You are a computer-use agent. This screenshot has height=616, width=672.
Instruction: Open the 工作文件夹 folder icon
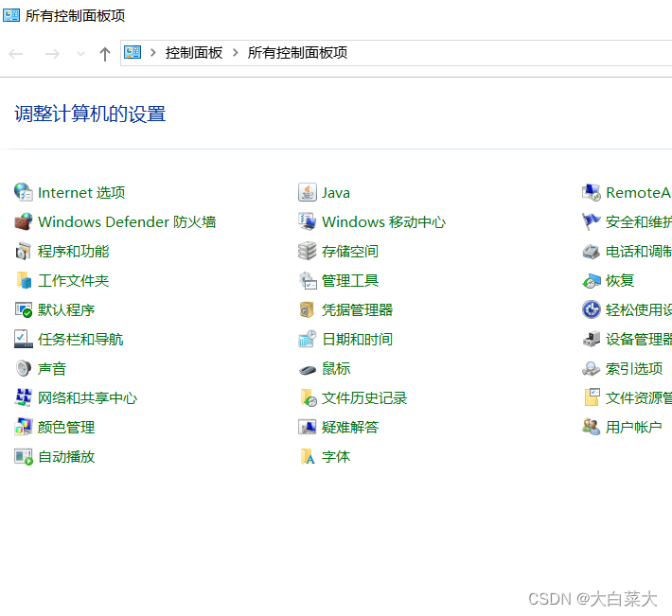pyautogui.click(x=23, y=281)
